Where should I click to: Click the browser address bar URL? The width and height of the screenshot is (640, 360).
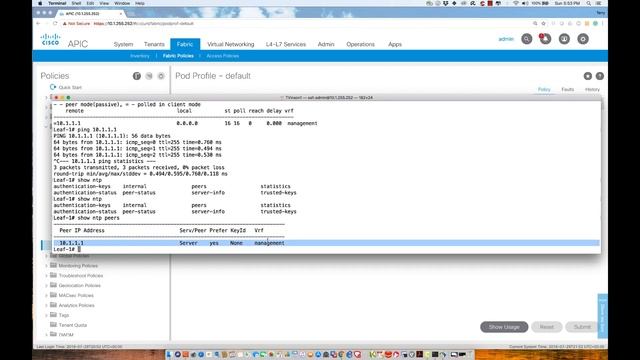click(x=144, y=24)
